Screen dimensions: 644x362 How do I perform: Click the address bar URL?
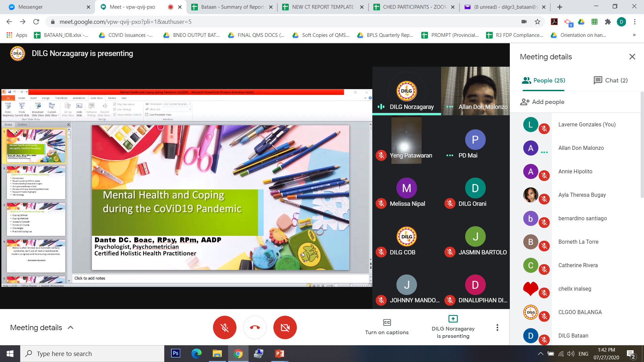125,22
